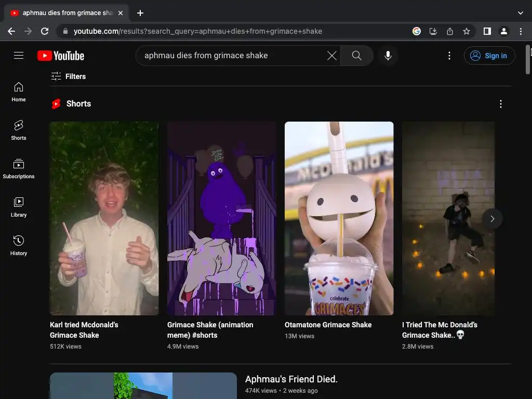Clear the search query with X
The image size is (532, 399).
332,55
